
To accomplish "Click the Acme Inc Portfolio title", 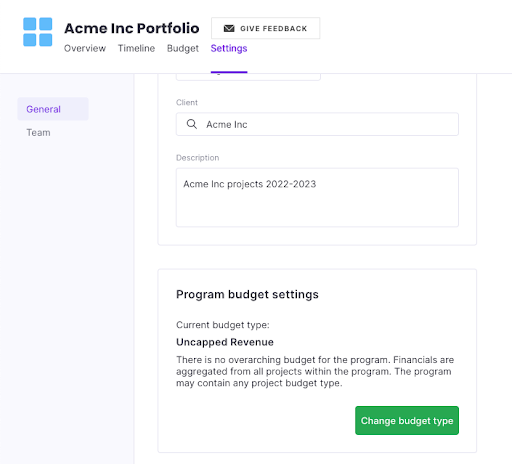I will 132,28.
